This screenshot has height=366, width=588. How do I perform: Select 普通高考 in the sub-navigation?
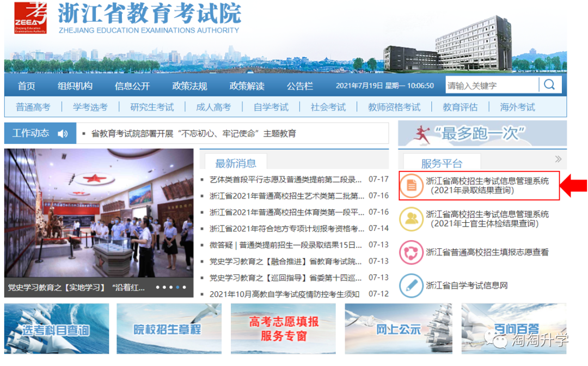pyautogui.click(x=33, y=107)
